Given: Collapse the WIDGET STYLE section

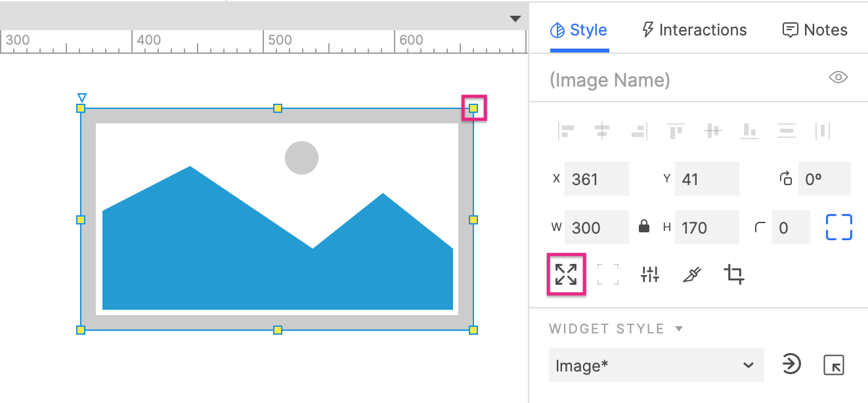Looking at the screenshot, I should coord(678,328).
